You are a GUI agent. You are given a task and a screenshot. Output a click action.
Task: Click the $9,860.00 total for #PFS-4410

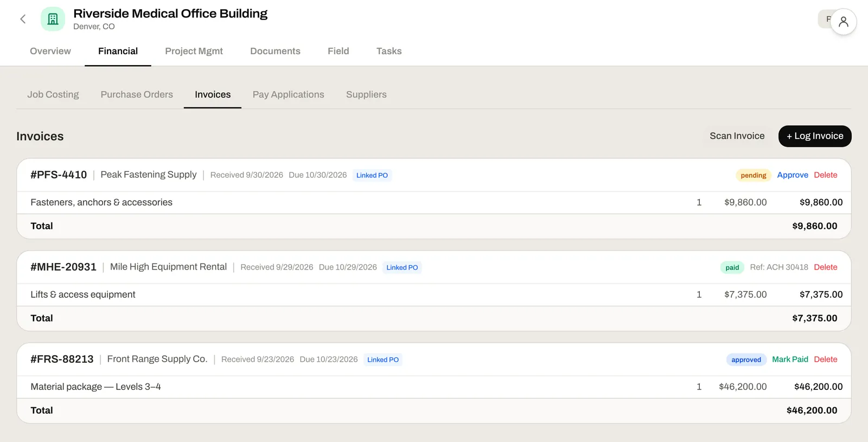click(814, 226)
